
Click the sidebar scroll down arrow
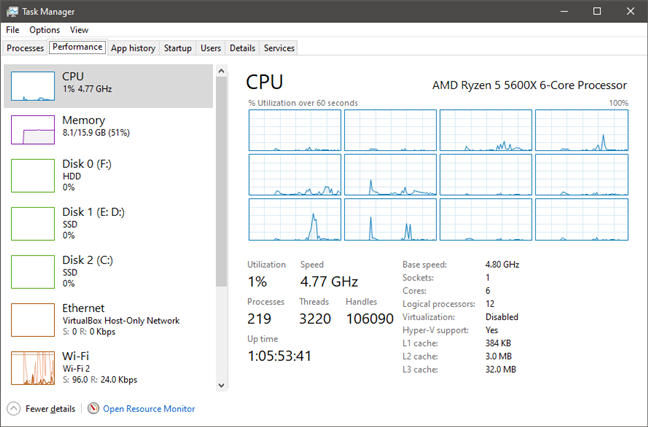(221, 385)
